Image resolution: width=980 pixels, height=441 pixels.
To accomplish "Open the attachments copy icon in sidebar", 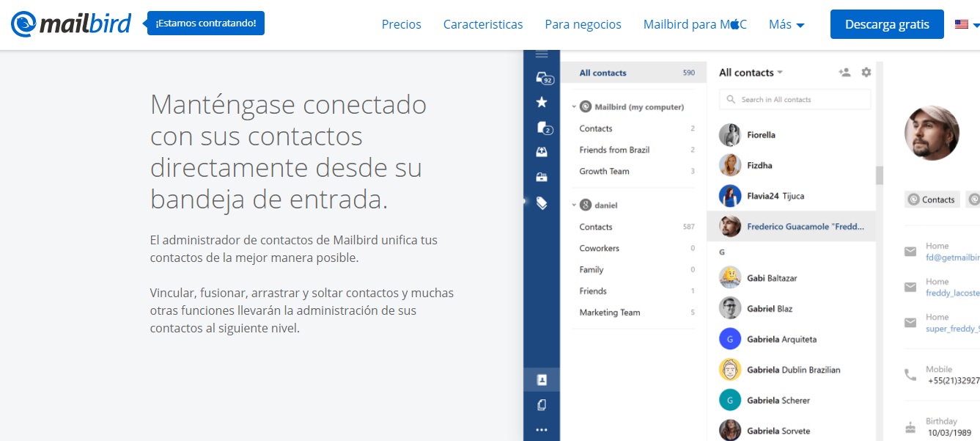I will [542, 405].
